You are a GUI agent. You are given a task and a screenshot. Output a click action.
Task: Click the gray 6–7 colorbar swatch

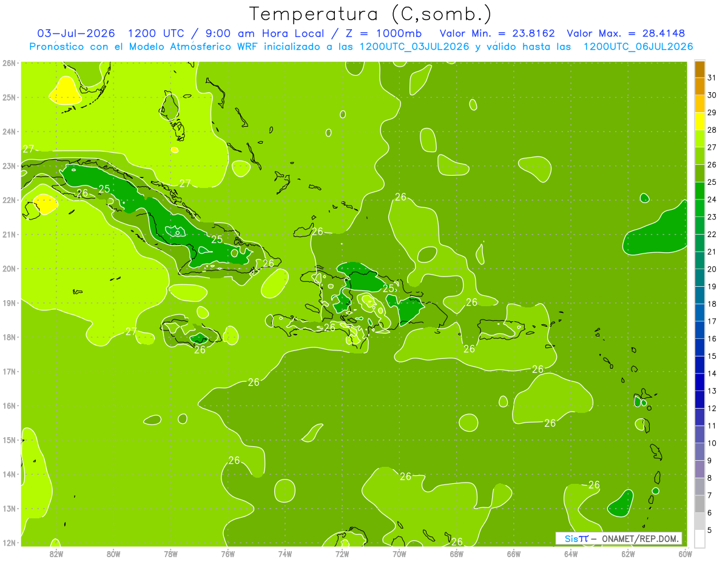699,504
